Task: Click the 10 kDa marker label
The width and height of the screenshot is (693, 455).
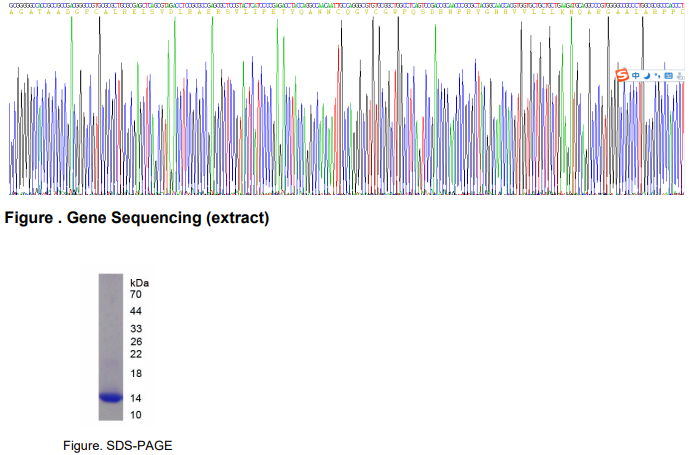Action: click(136, 414)
